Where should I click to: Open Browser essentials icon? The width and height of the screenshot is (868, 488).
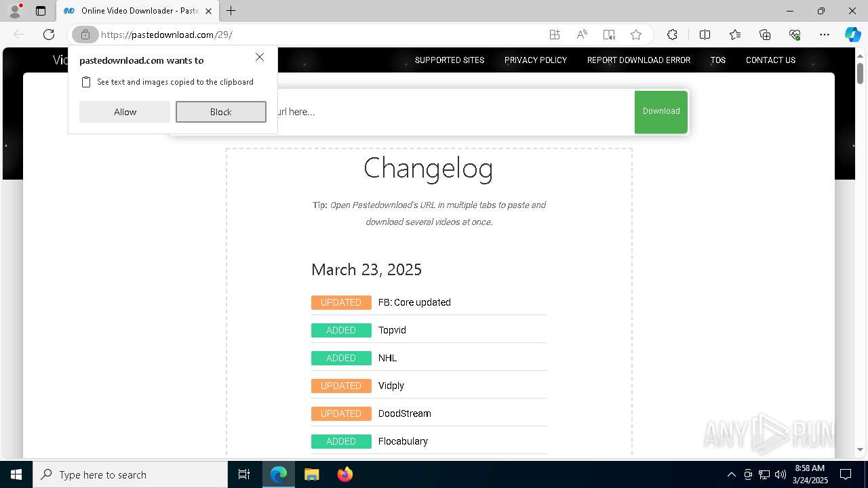(x=795, y=35)
